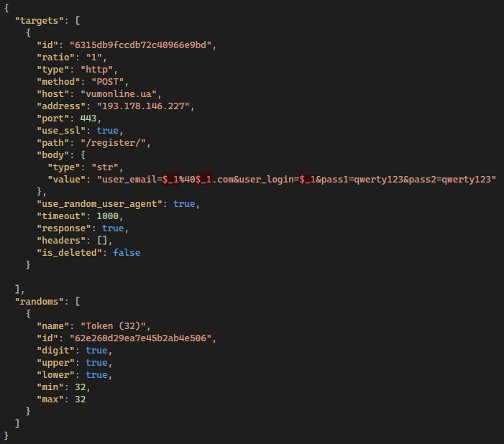Screen dimensions: 504x444
Task: Select the ratio value "1"
Action: (x=94, y=57)
